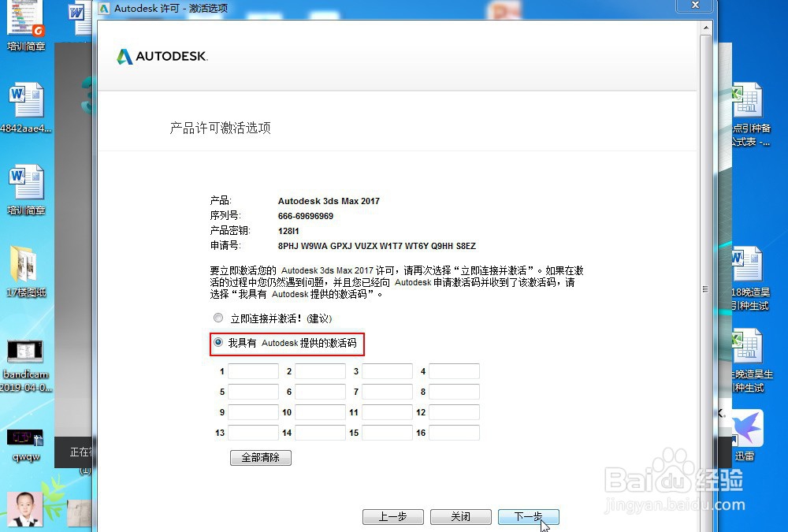Viewport: 788px width, 532px height.
Task: Click serial number 666-69696969 text
Action: (x=306, y=216)
